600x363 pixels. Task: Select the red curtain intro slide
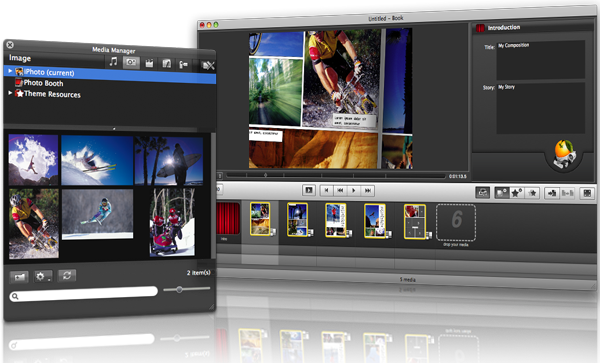(228, 218)
